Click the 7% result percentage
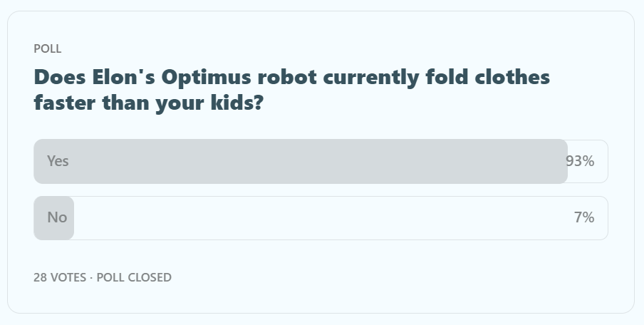This screenshot has width=644, height=325. coord(584,217)
